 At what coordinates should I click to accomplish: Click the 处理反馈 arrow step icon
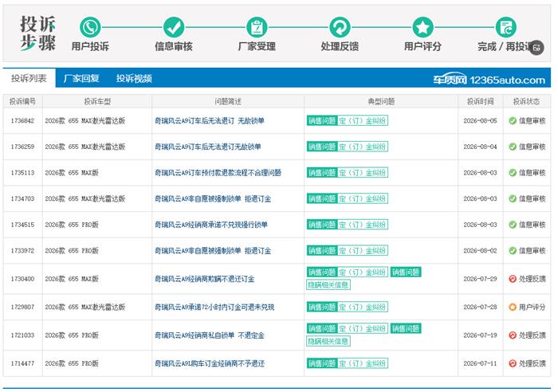[340, 27]
